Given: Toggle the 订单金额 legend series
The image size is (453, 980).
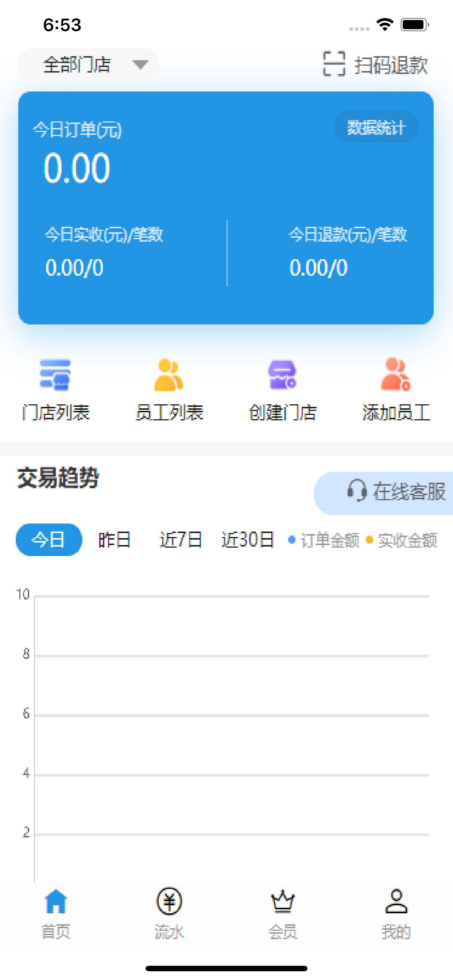Looking at the screenshot, I should pos(324,540).
